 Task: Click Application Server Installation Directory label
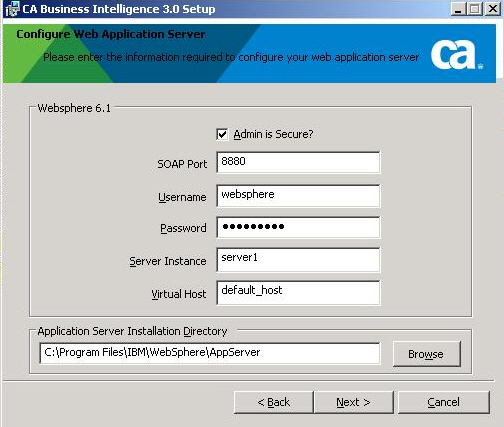click(132, 331)
